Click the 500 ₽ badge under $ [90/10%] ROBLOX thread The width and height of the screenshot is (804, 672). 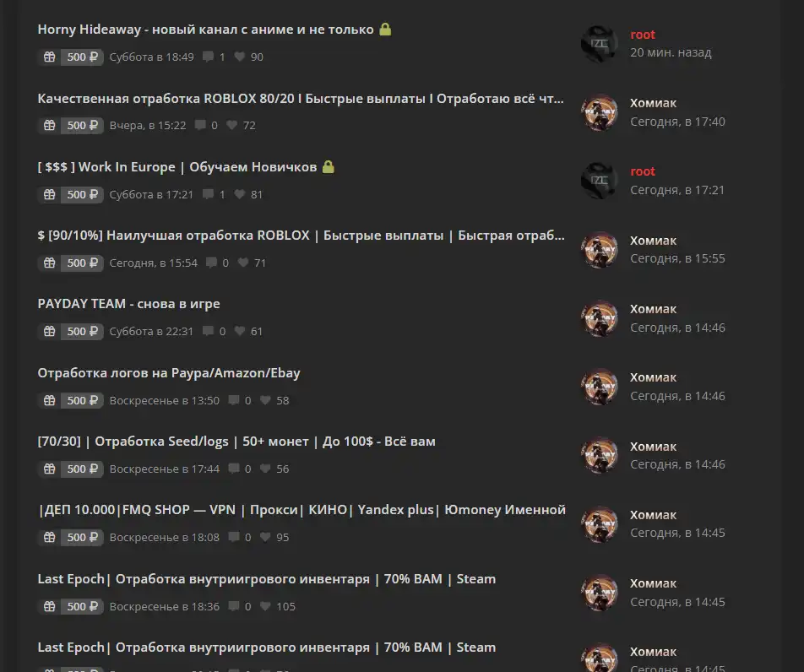click(x=82, y=263)
